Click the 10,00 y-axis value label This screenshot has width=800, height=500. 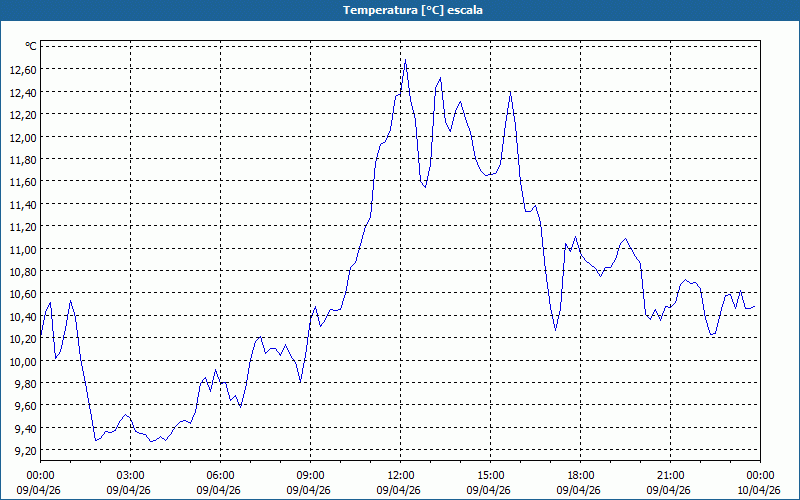(x=23, y=361)
